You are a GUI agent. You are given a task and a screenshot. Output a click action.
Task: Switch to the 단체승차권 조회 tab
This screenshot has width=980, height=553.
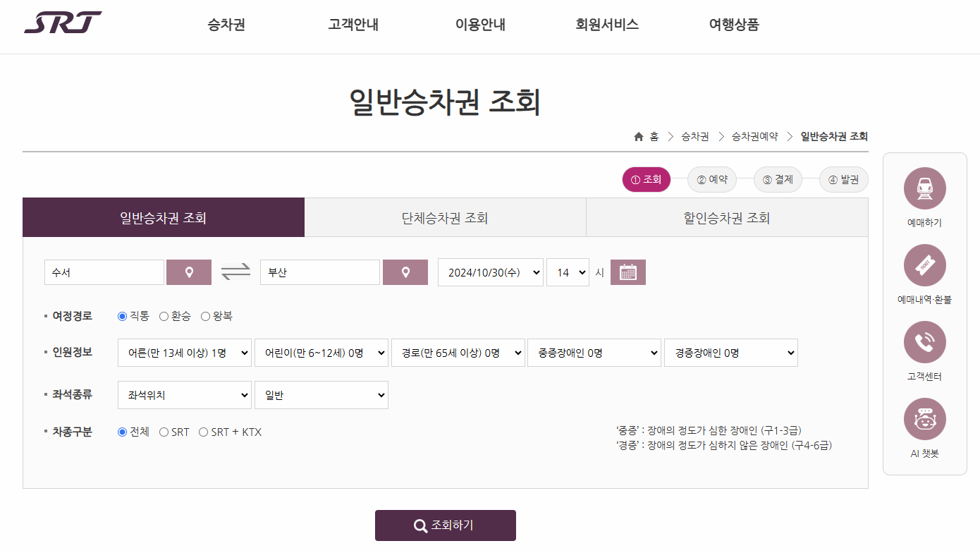(445, 217)
